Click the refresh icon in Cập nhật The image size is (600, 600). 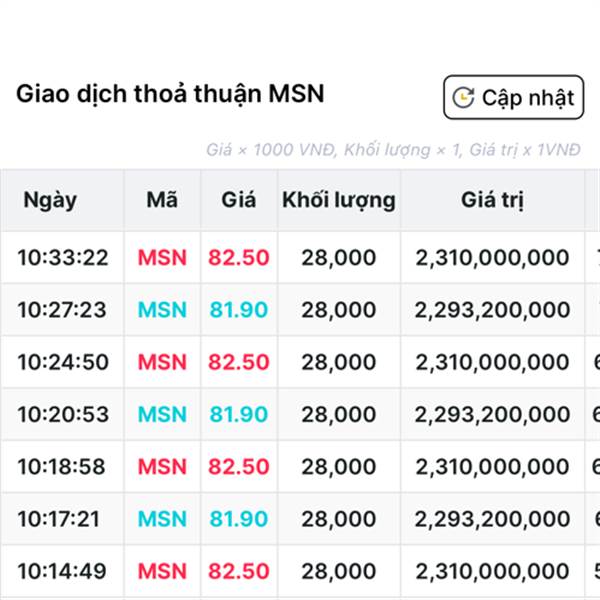coord(463,97)
